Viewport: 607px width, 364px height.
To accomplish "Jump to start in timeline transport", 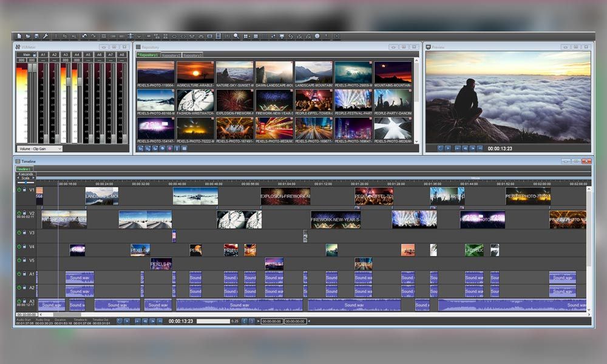I will click(137, 321).
